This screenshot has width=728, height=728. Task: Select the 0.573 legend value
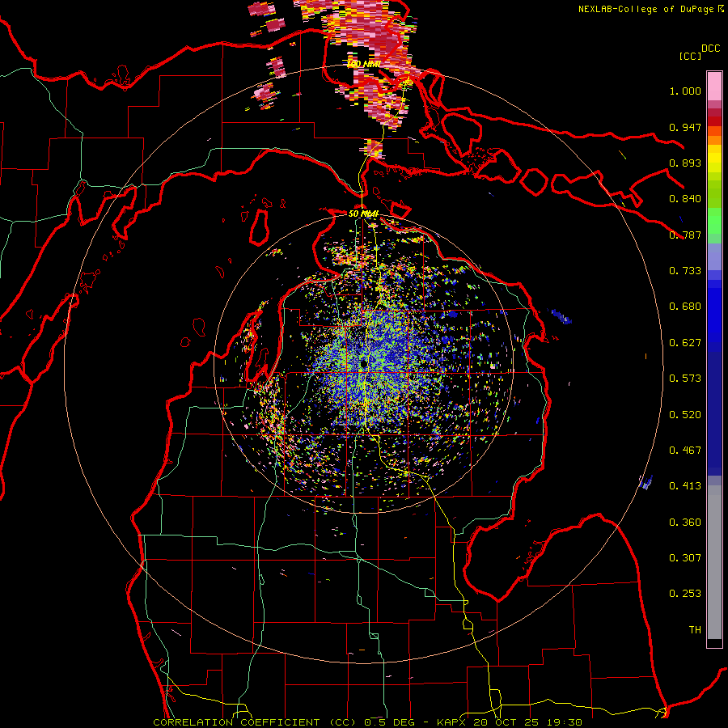click(x=685, y=379)
